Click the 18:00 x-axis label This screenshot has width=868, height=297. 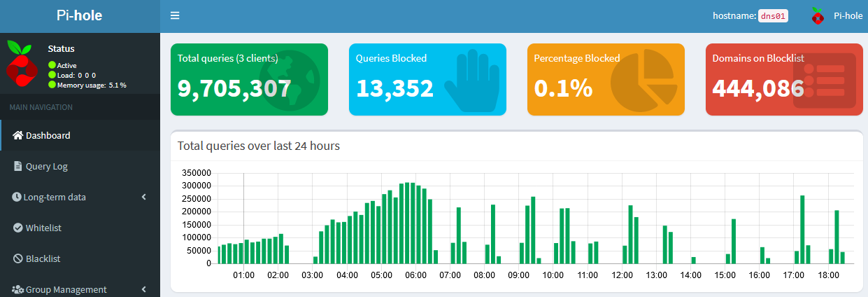tap(828, 275)
